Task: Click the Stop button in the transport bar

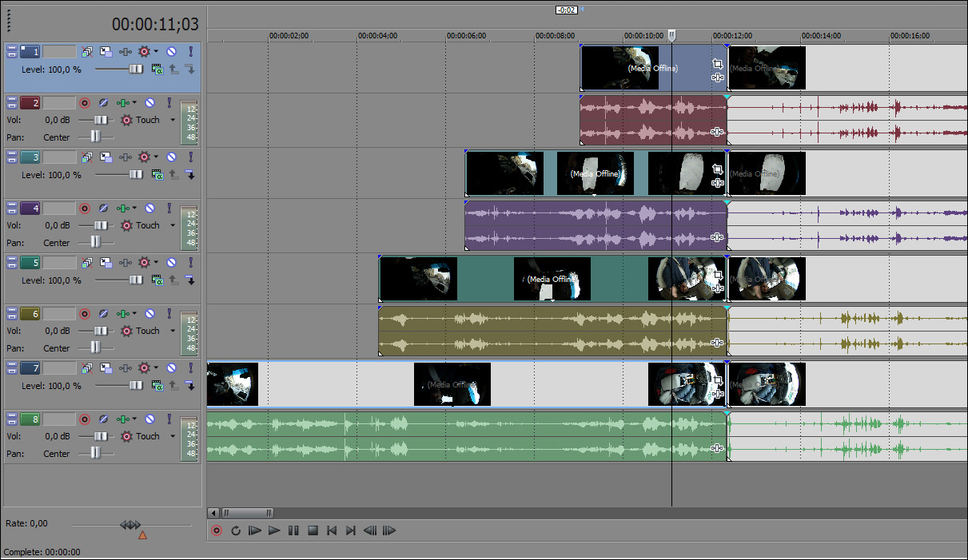Action: coord(313,530)
